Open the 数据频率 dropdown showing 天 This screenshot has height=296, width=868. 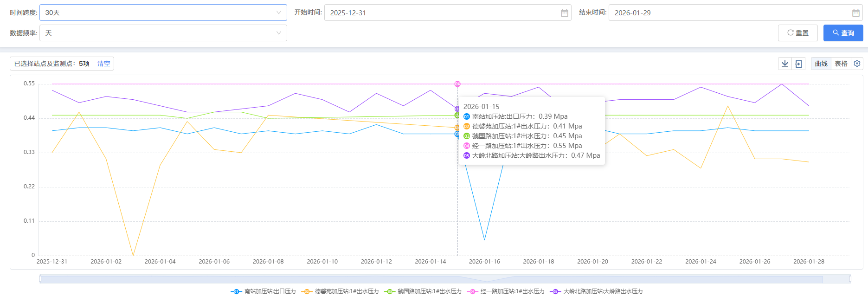pos(163,33)
